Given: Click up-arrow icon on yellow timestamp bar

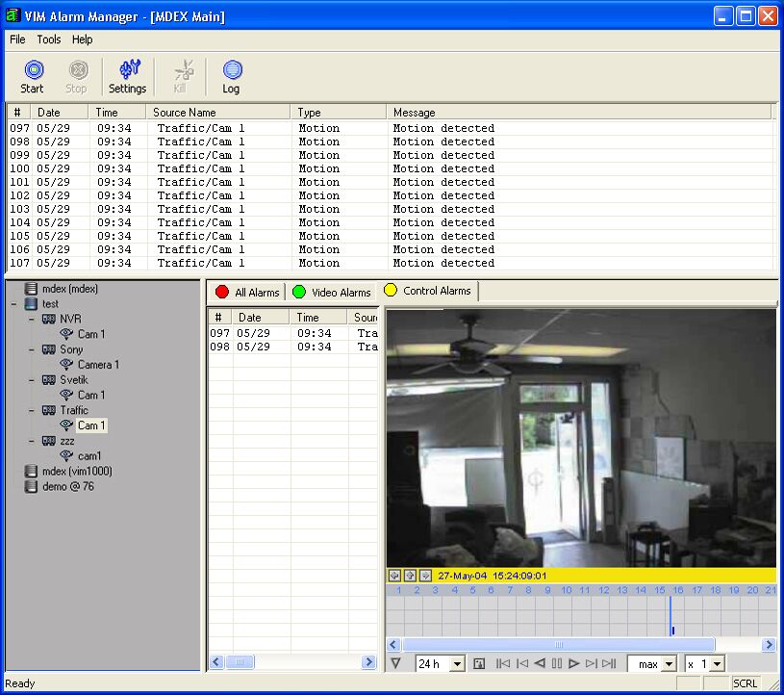Looking at the screenshot, I should pos(410,576).
